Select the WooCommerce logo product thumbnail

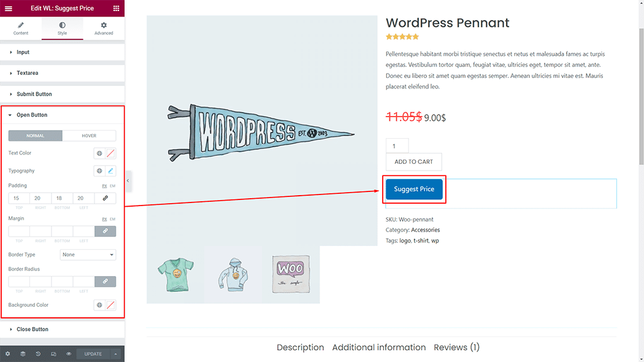click(291, 275)
